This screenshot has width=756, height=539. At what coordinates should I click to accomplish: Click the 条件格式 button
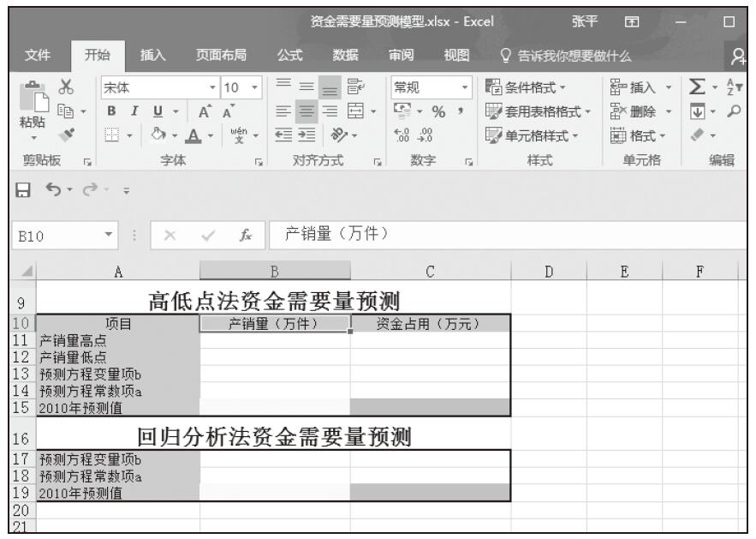(x=527, y=87)
